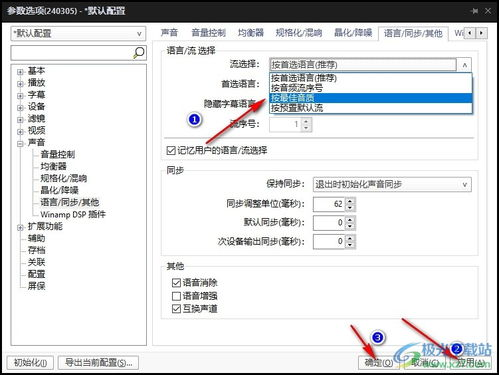Uncheck the 语音消除 checkbox
This screenshot has height=375, width=499.
click(176, 283)
